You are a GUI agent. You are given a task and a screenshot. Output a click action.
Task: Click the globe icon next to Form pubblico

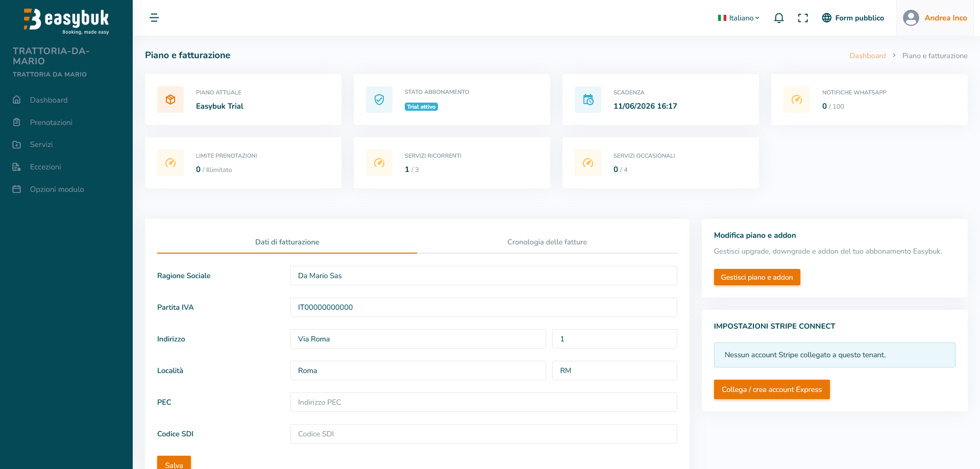[x=827, y=18]
